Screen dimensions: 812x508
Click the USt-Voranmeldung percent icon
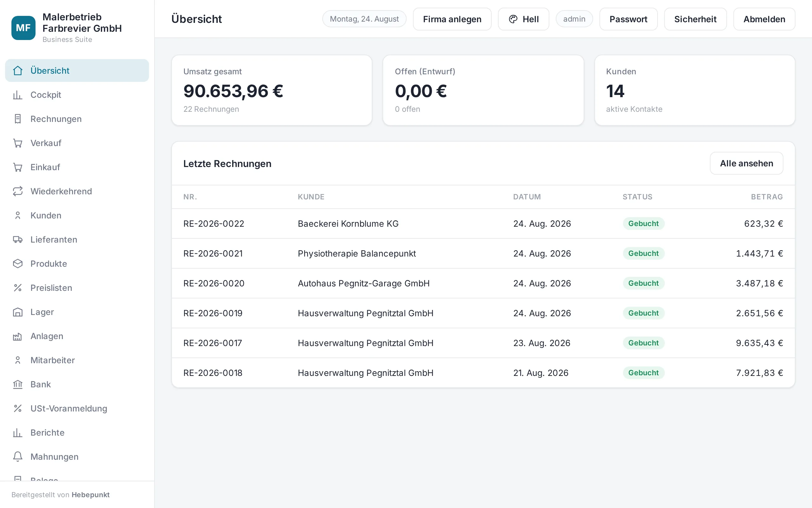(x=18, y=409)
